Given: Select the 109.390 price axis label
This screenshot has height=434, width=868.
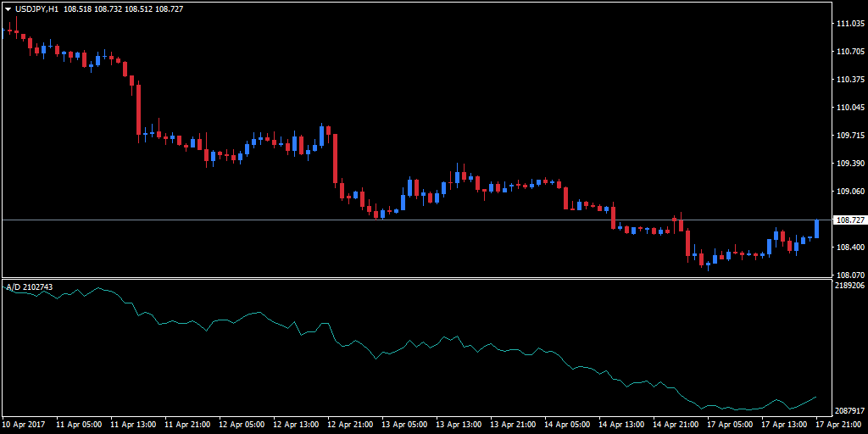Looking at the screenshot, I should coord(851,164).
